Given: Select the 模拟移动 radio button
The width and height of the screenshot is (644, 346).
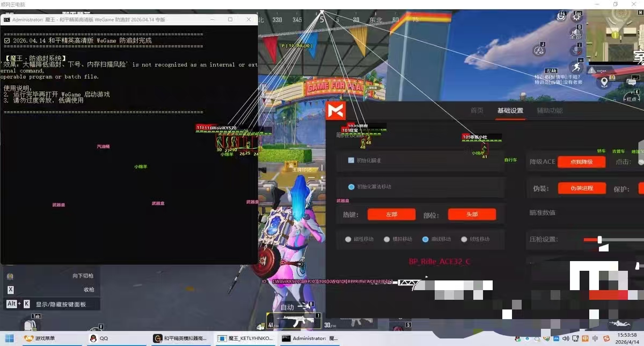Looking at the screenshot, I should (x=386, y=239).
